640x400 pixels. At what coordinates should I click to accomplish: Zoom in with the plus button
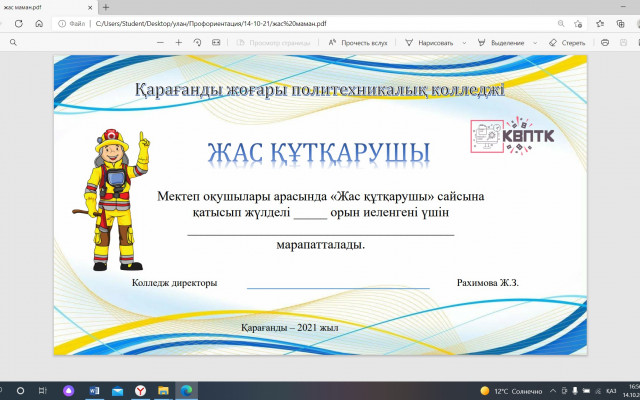[178, 43]
